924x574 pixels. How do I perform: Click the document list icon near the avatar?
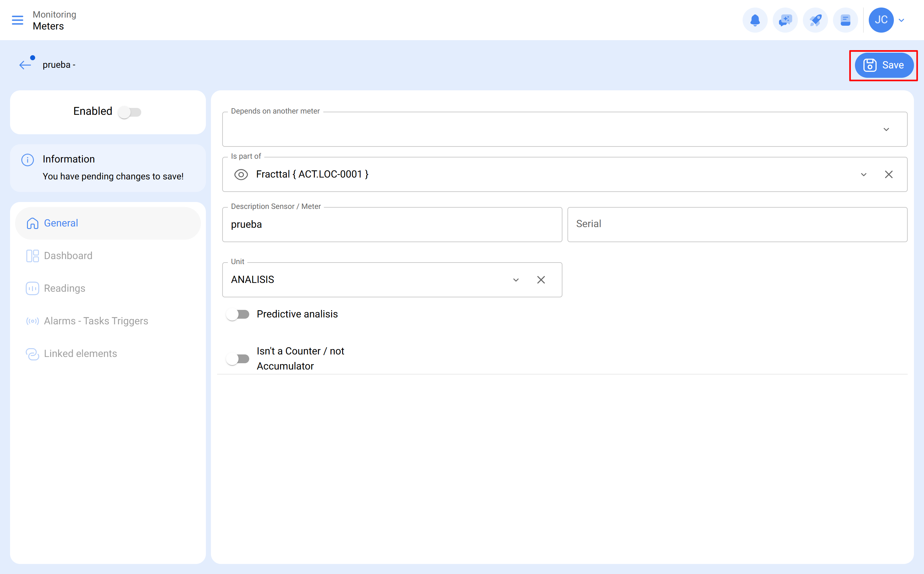click(x=846, y=20)
